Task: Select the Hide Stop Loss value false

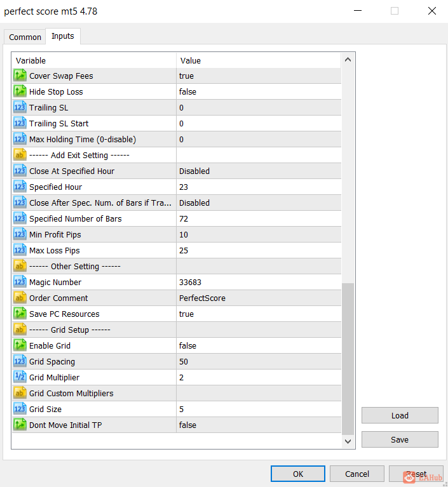Action: pyautogui.click(x=259, y=91)
